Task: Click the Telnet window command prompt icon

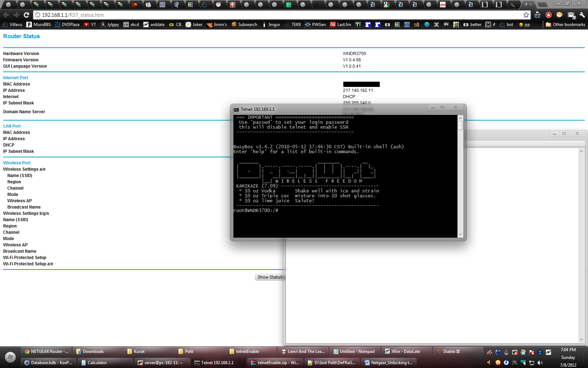Action: tap(236, 109)
